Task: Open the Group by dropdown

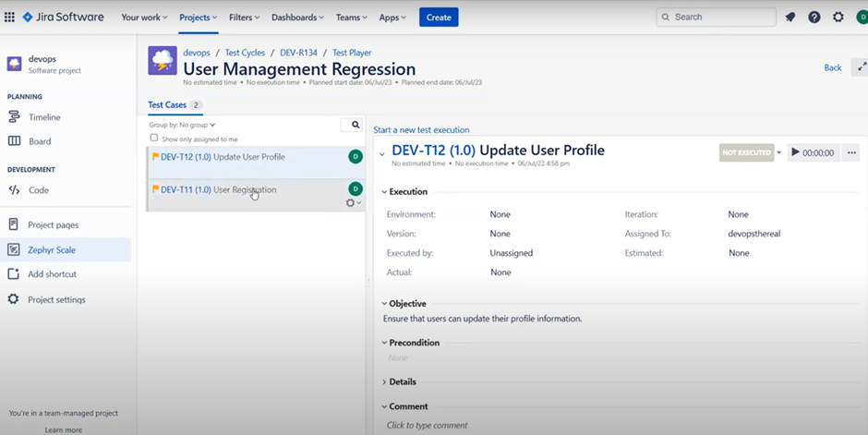Action: click(182, 125)
